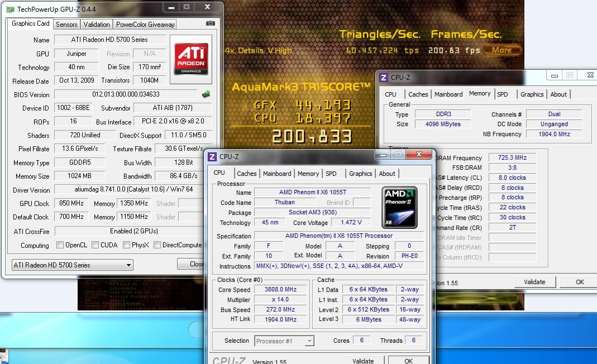
Task: Click the CAS# Latency value 8.0 clocks
Action: (x=513, y=178)
